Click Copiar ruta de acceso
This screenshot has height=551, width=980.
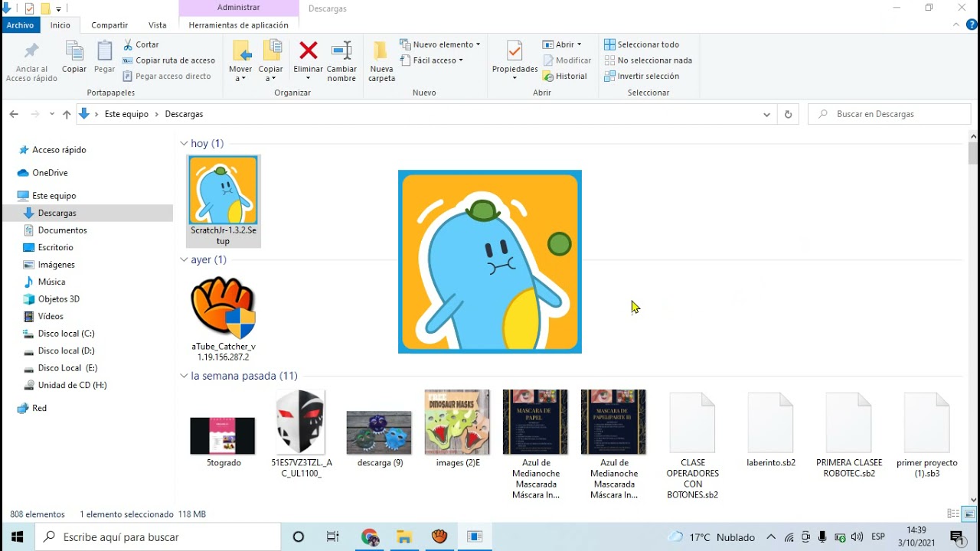pos(169,60)
